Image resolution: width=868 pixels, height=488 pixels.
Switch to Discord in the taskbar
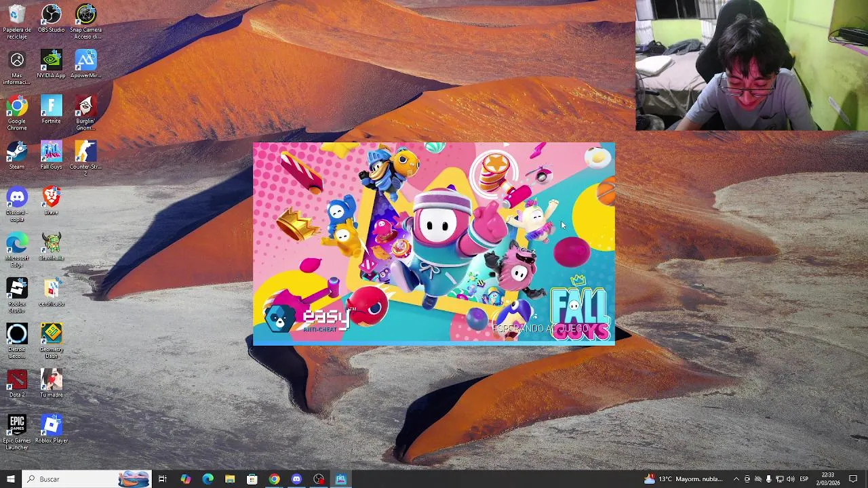[x=296, y=479]
